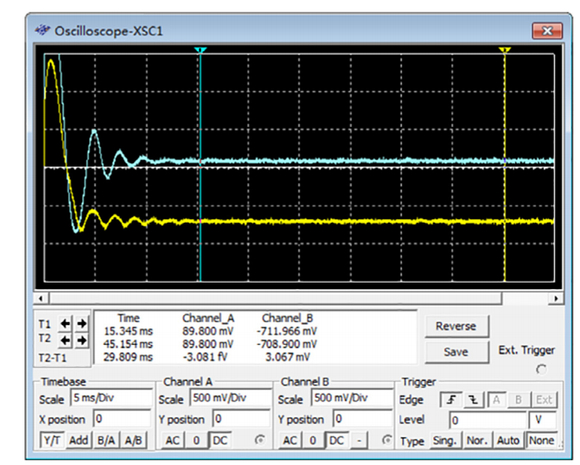Viewport: 580px width, 465px height.
Task: Click the T1 time value 15.345 ms
Action: (x=128, y=331)
